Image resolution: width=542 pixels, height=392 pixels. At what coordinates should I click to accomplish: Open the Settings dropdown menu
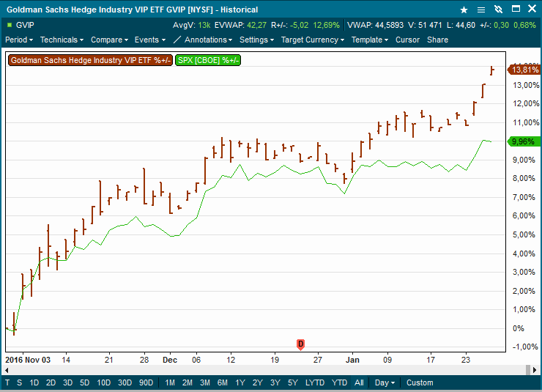(257, 40)
